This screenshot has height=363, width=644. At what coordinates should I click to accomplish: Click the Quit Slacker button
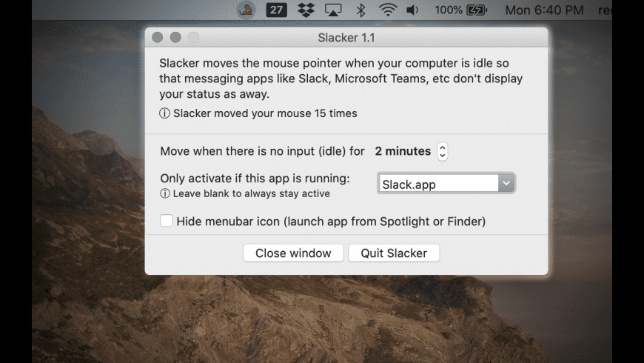(x=394, y=253)
